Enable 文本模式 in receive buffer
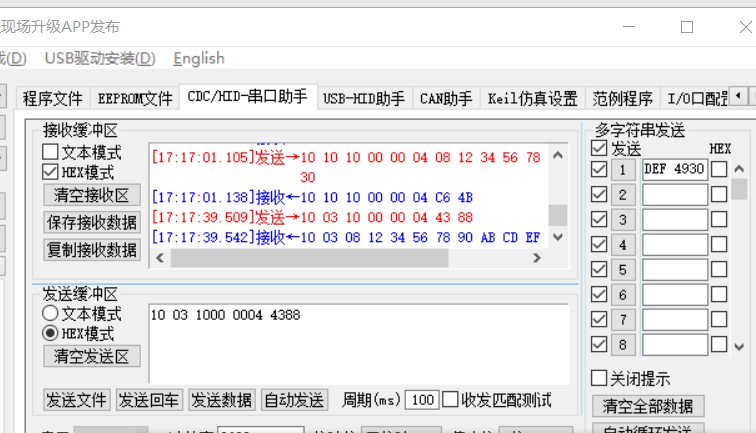 [x=50, y=152]
